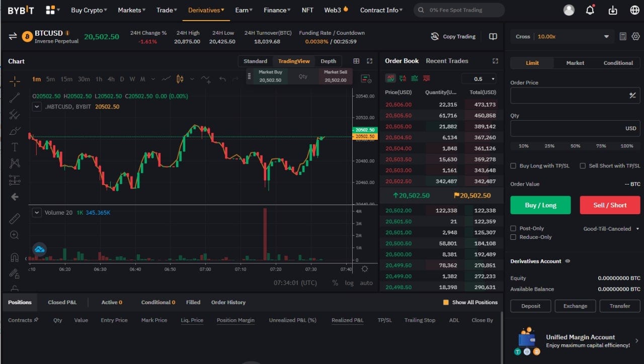
Task: Open the more timeframes chevron
Action: click(x=152, y=79)
